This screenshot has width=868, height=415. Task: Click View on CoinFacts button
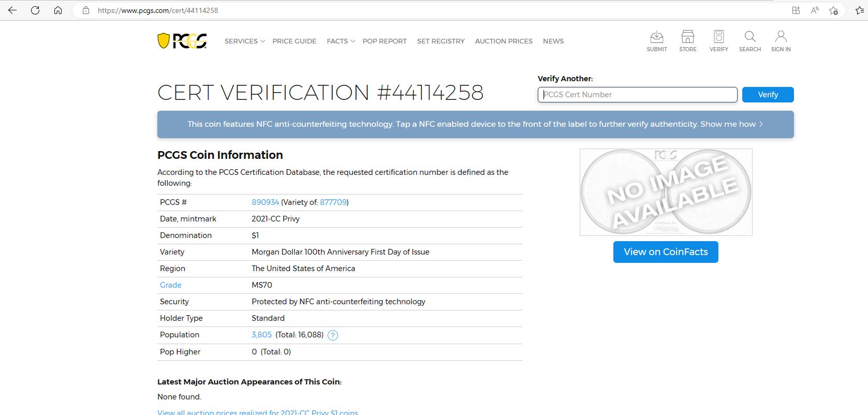click(x=666, y=252)
